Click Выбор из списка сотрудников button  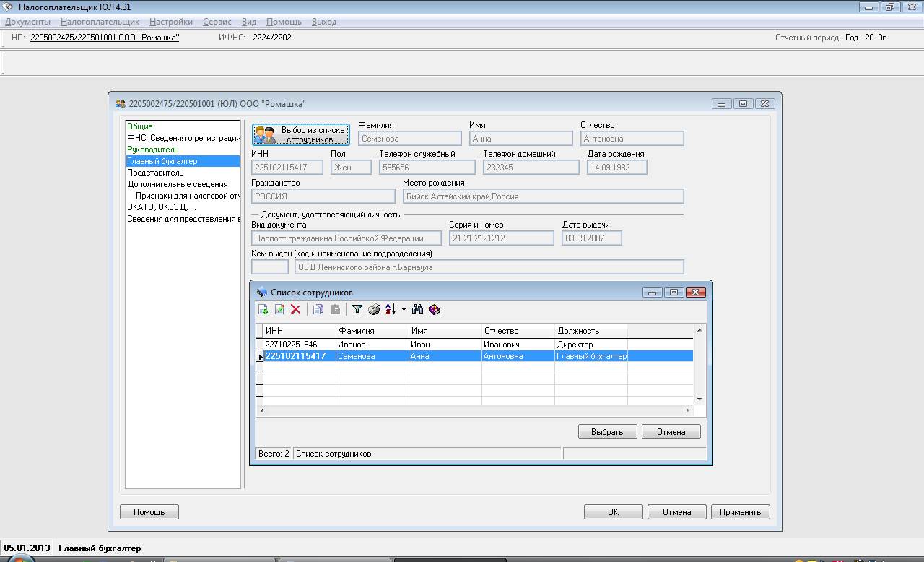click(x=300, y=134)
